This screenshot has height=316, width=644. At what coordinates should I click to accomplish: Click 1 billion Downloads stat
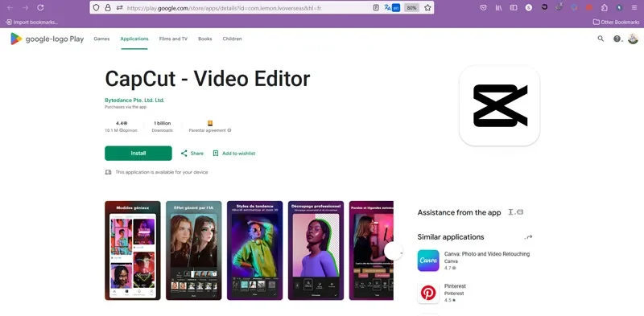point(163,126)
